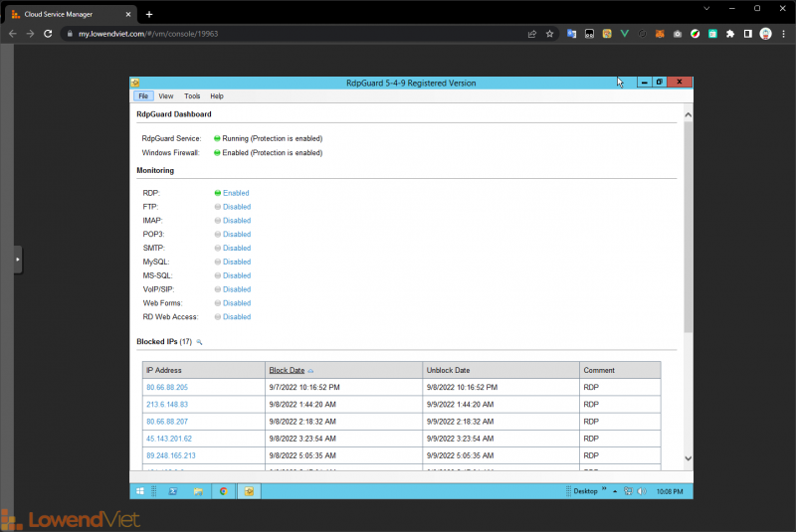Open the camera screenshot extension

coord(678,34)
